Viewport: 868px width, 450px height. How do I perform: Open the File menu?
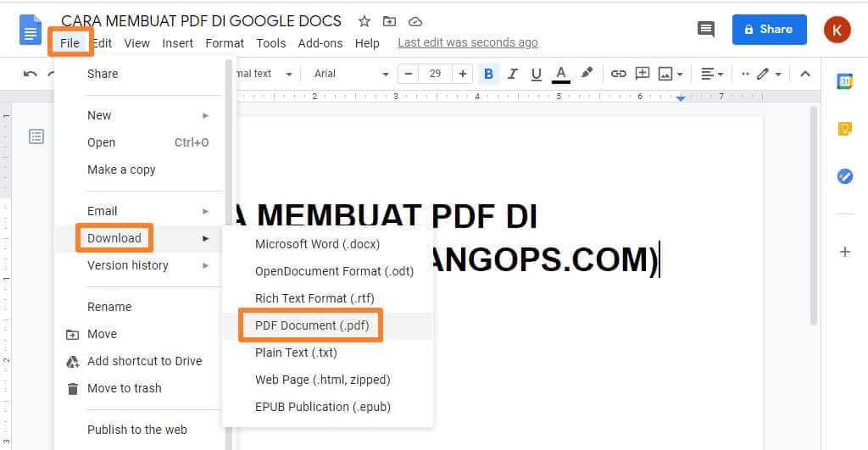pos(70,42)
